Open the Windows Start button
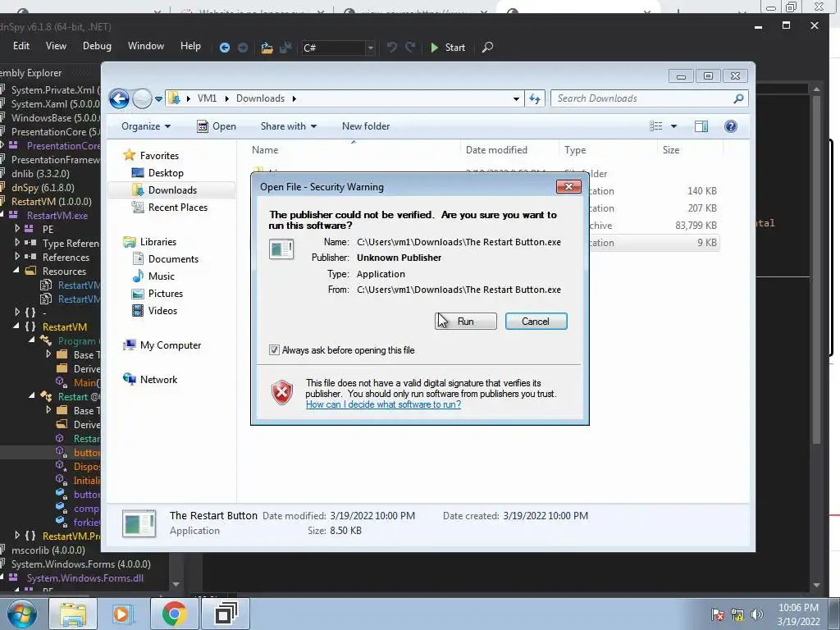The height and width of the screenshot is (630, 840). click(22, 614)
